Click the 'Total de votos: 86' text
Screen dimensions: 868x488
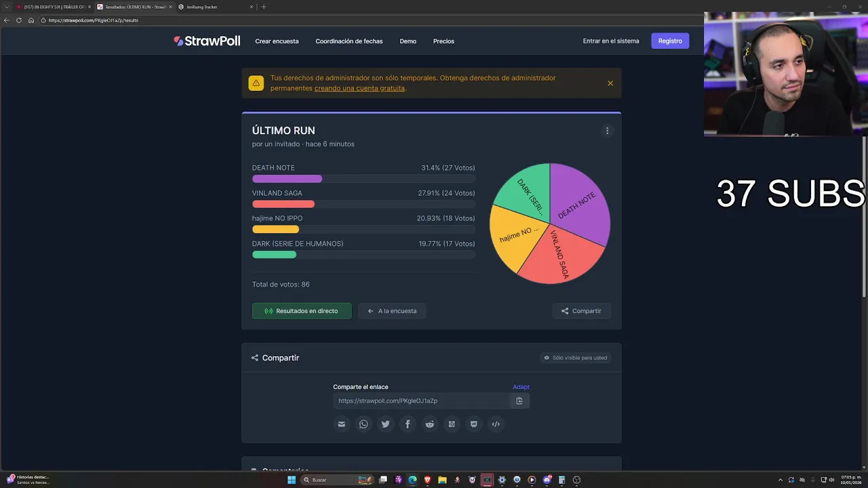coord(281,285)
